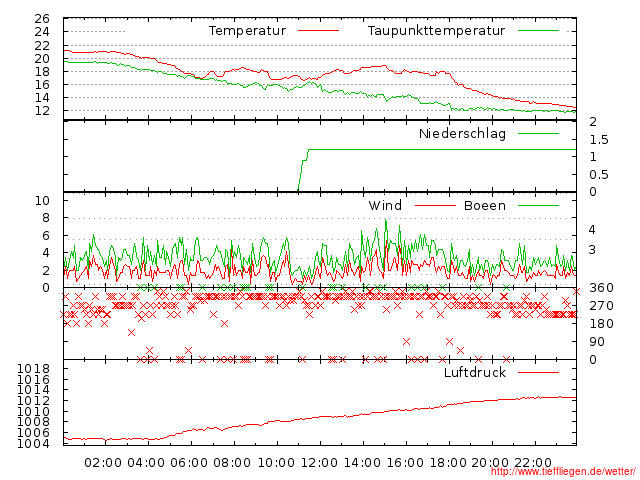640x480 pixels.
Task: Click the red Temperatur legend line
Action: 318,31
